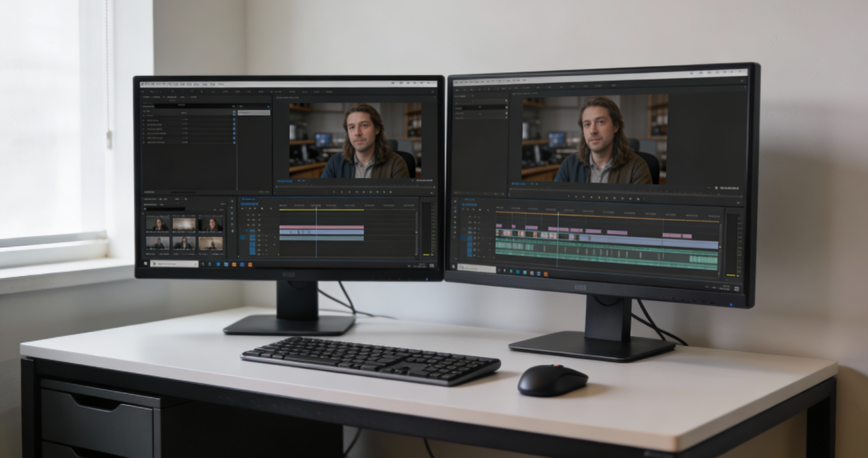Toggle the blue A1 track target, left timeline

252,238
